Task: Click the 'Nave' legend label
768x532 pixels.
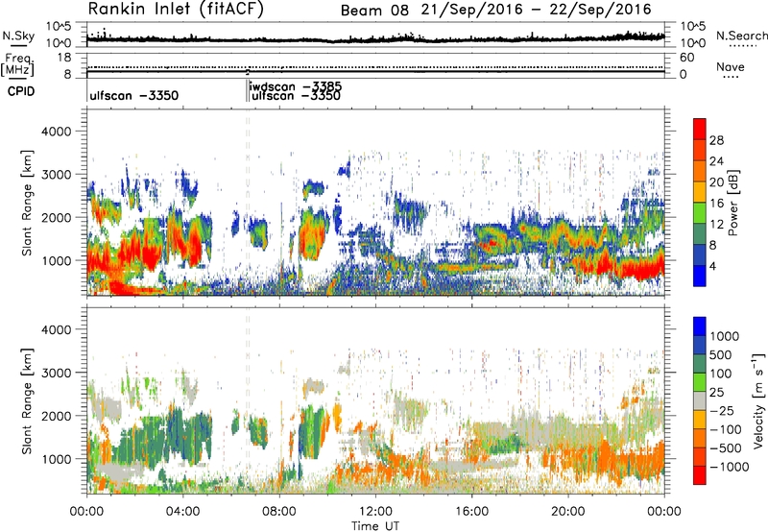Action: [x=731, y=66]
